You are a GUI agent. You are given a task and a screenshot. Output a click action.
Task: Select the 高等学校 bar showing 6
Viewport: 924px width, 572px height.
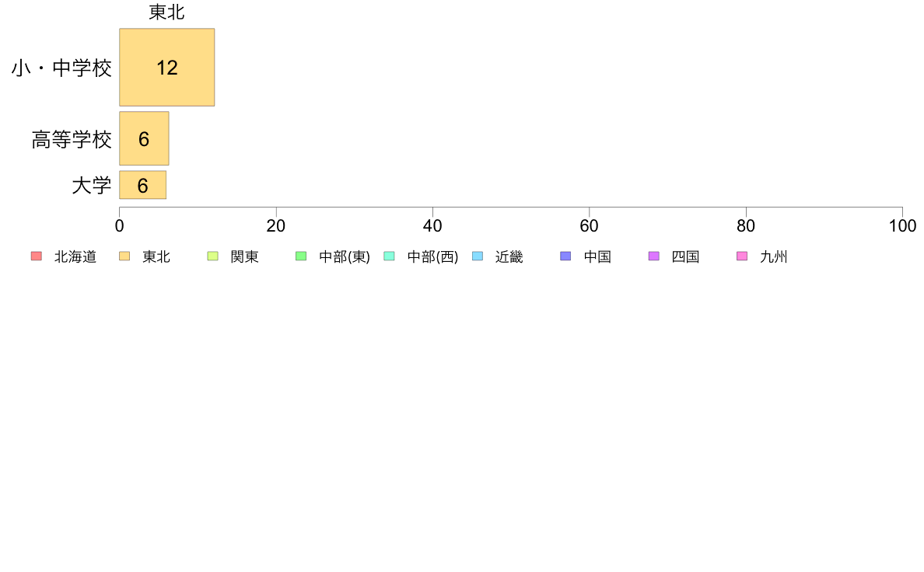point(144,138)
